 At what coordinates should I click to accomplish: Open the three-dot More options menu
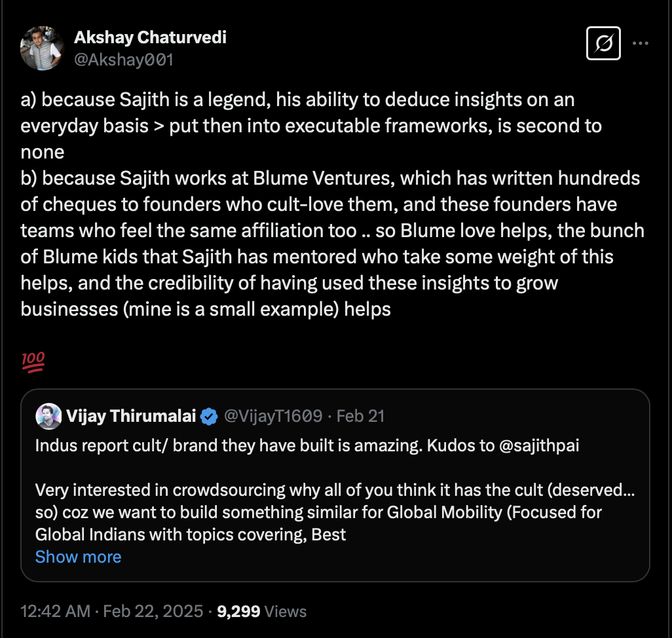point(641,43)
